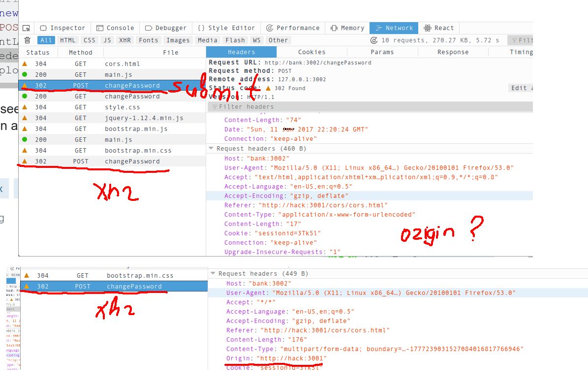This screenshot has width=588, height=387.
Task: Select the Date response header line
Action: (296, 129)
